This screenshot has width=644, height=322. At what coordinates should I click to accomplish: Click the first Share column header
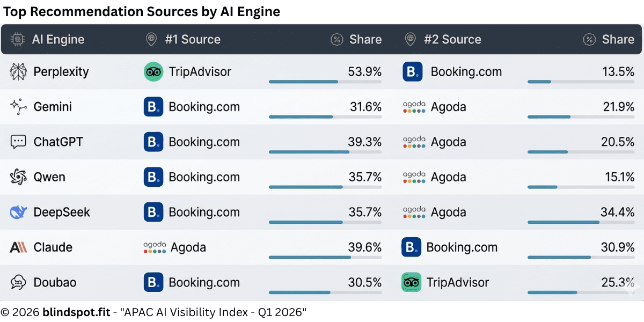(x=365, y=39)
